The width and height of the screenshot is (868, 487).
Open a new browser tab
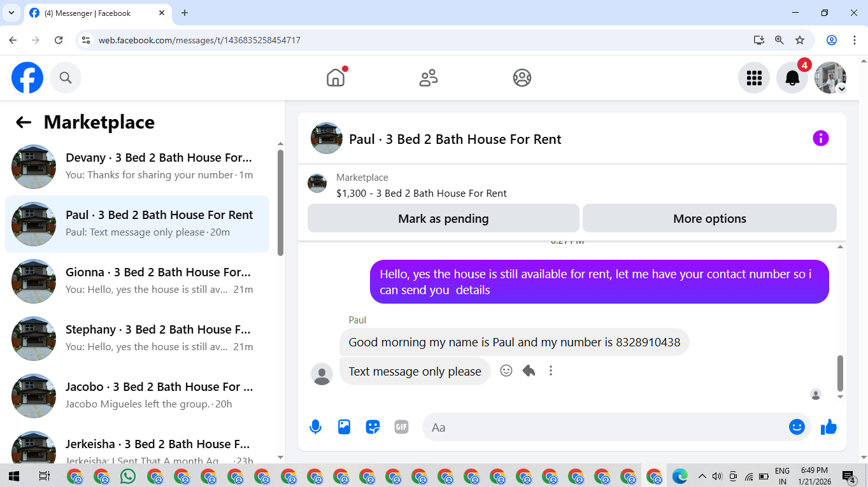(185, 13)
